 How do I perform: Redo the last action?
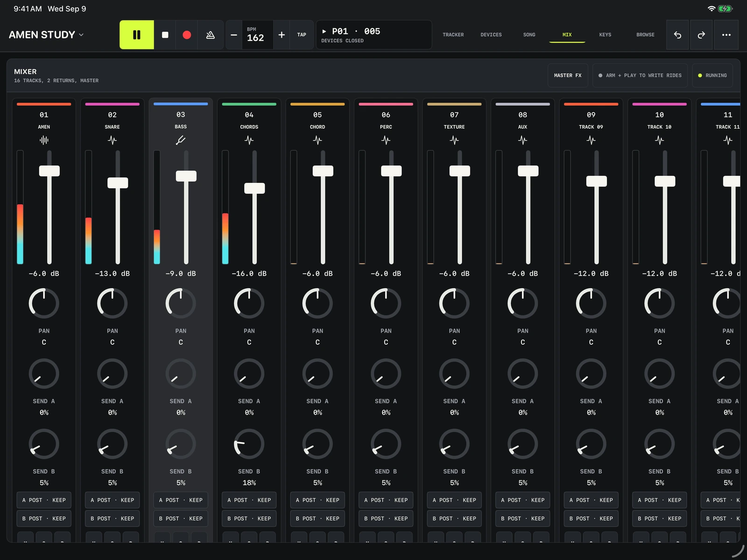click(x=701, y=35)
